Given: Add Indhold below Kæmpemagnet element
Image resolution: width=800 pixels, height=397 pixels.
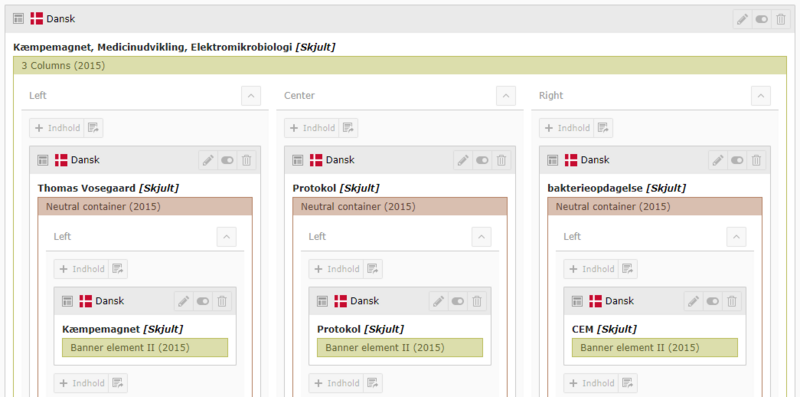Looking at the screenshot, I should point(81,383).
